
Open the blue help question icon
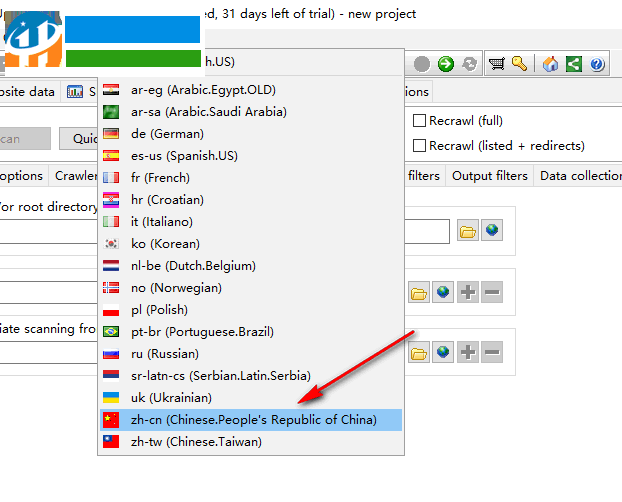pyautogui.click(x=597, y=64)
